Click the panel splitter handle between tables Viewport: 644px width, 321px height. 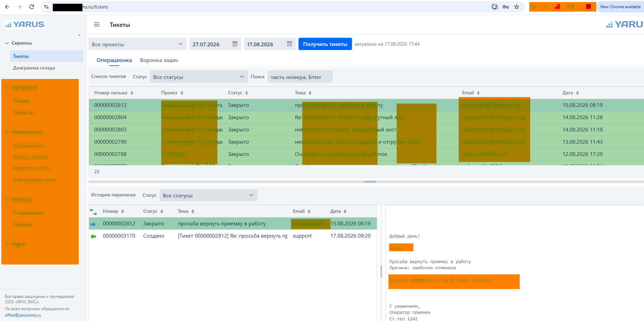pyautogui.click(x=370, y=182)
